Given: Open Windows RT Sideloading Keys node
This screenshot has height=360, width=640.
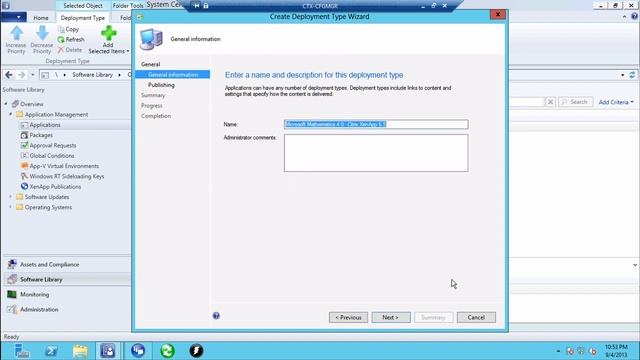Looking at the screenshot, I should (67, 176).
